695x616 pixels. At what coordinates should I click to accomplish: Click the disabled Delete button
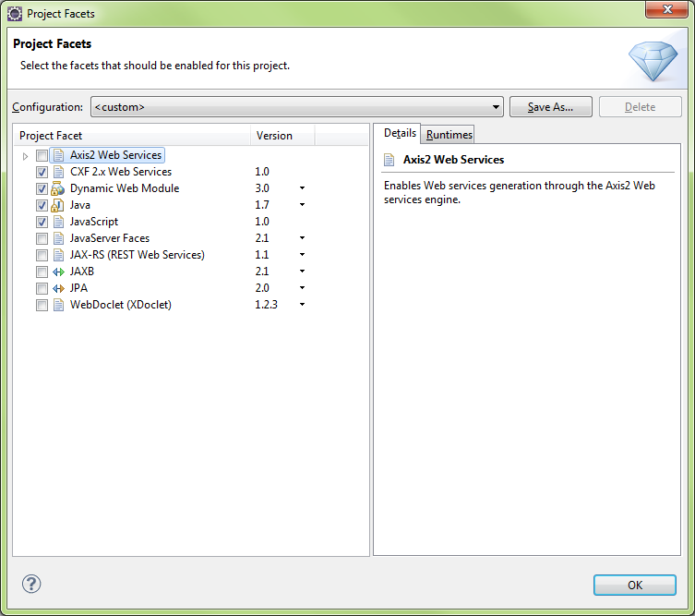tap(640, 107)
